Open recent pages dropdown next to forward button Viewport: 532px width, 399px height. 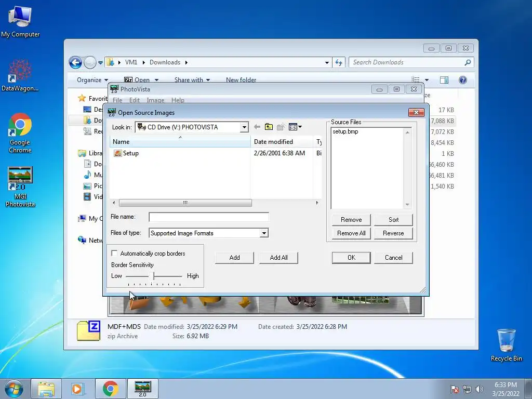[x=100, y=63]
